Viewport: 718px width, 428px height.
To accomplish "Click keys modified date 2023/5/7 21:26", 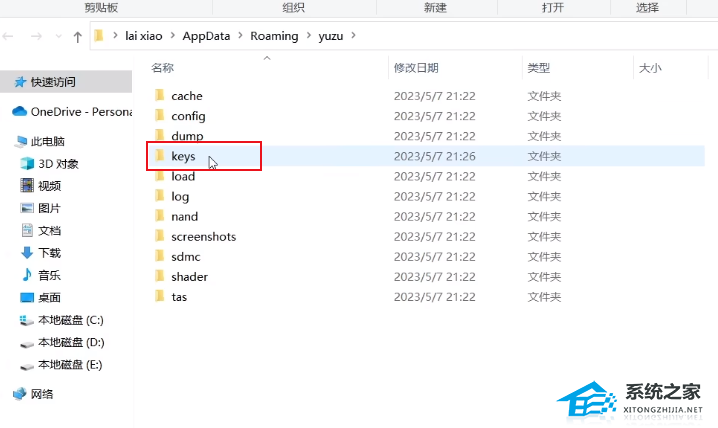I will coord(435,156).
